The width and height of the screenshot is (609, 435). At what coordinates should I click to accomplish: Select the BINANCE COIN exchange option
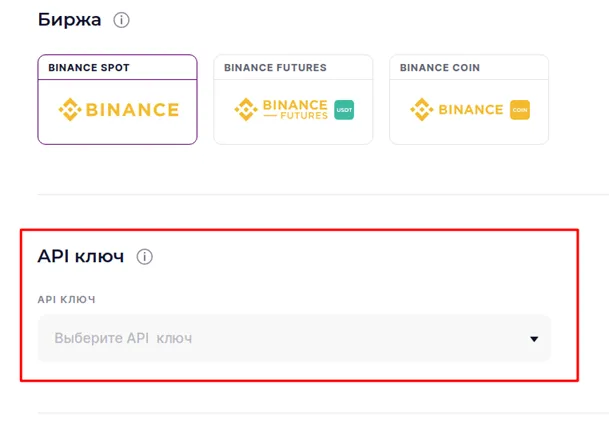[469, 99]
